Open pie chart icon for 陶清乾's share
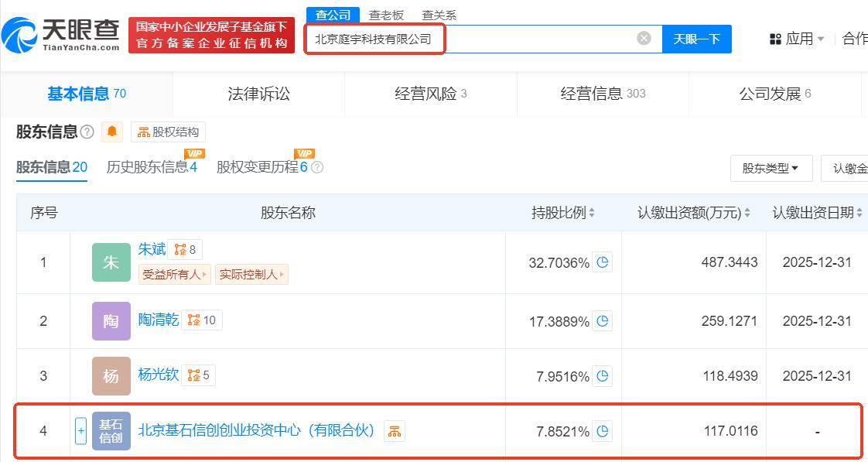Image resolution: width=868 pixels, height=462 pixels. [603, 320]
